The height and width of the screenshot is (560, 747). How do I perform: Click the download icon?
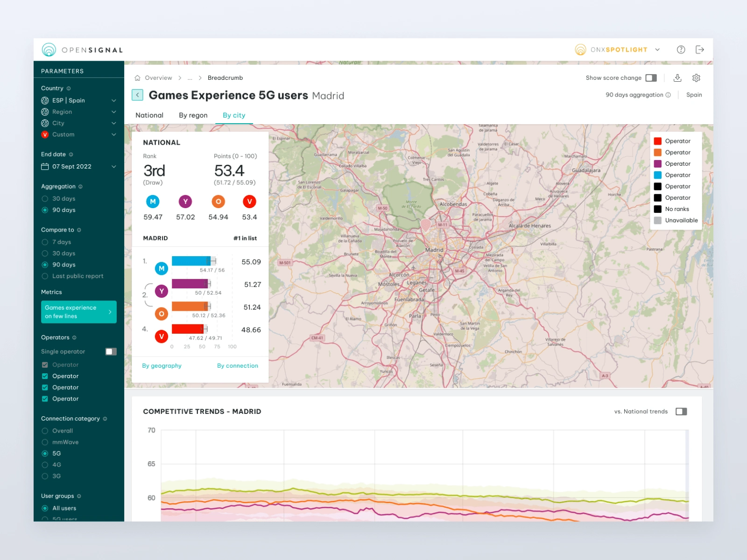coord(677,78)
